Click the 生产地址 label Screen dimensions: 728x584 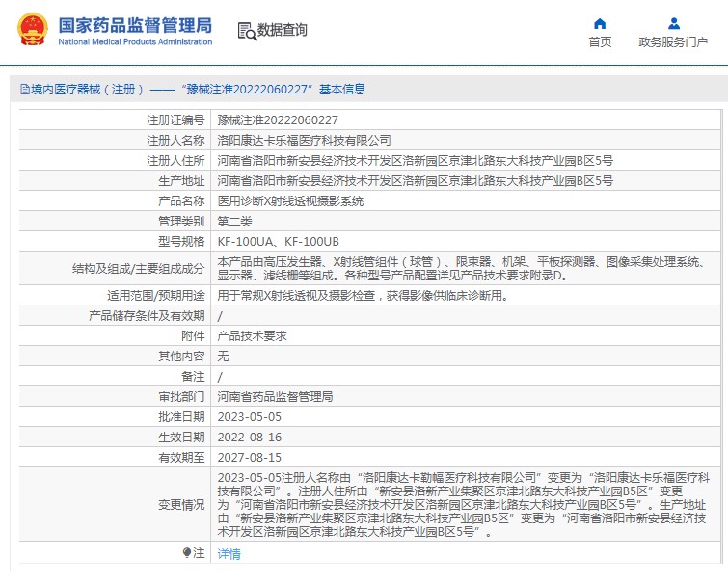181,180
